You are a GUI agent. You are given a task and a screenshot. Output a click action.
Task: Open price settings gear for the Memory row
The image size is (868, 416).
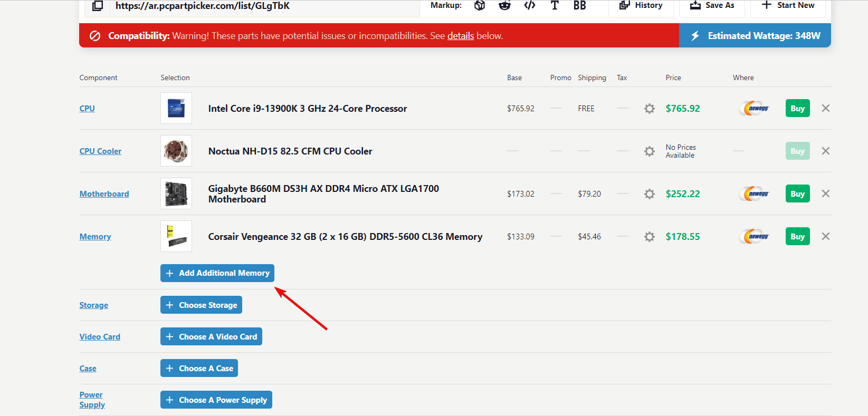pos(650,237)
